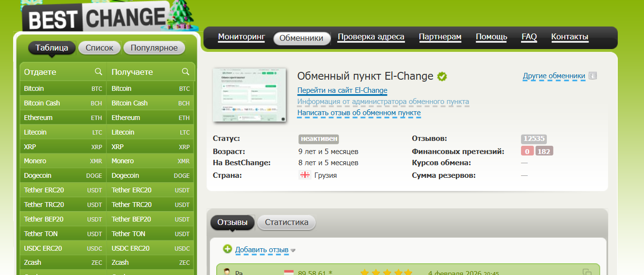Screen dimensions: 644x275
Task: Select Monero in the Отдаете column
Action: [x=63, y=161]
